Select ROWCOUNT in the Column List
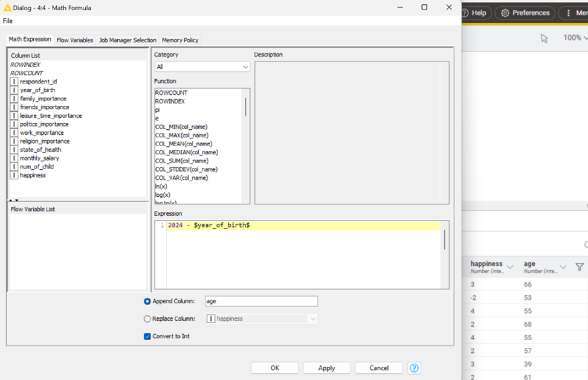The image size is (588, 380). point(27,73)
